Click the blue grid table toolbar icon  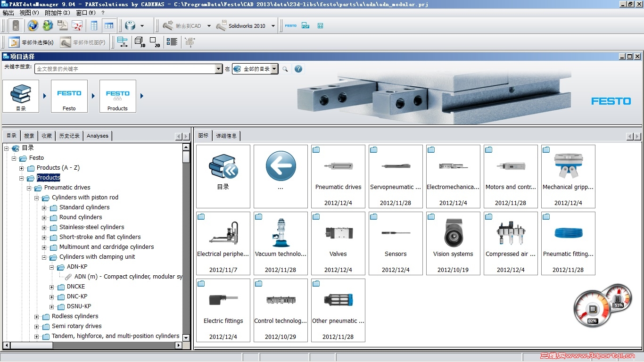(x=321, y=25)
